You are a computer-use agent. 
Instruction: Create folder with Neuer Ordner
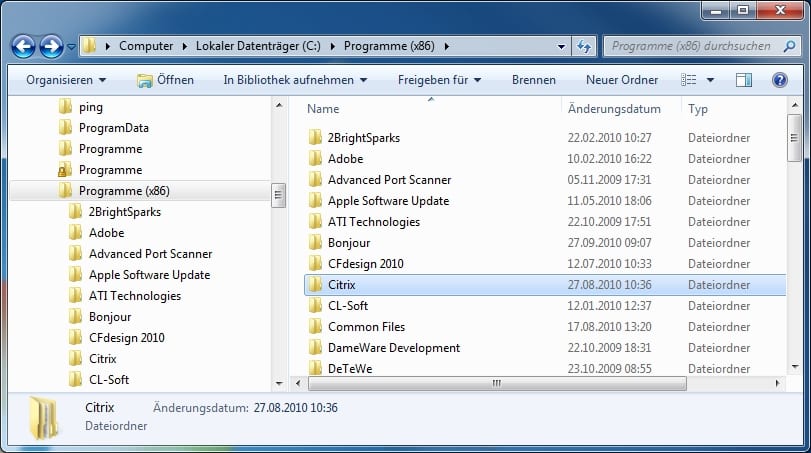[622, 80]
